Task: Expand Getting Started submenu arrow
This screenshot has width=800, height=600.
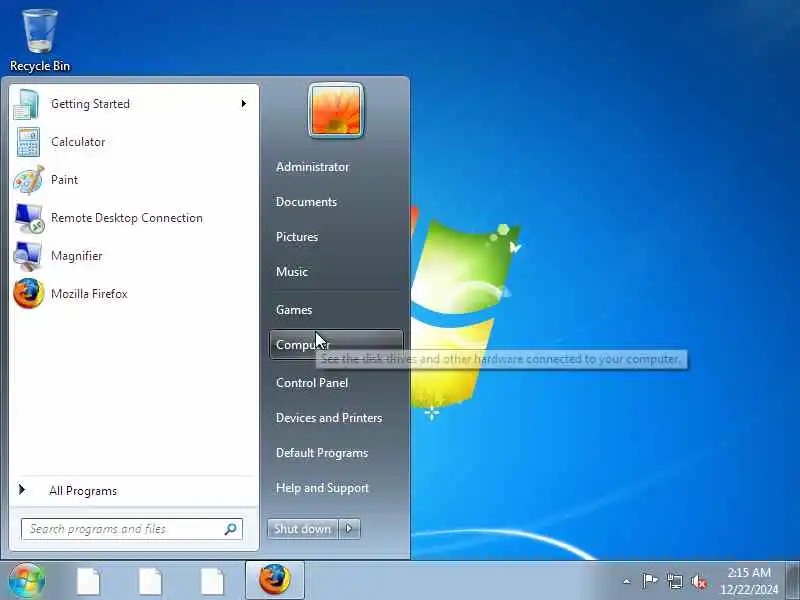Action: (243, 104)
